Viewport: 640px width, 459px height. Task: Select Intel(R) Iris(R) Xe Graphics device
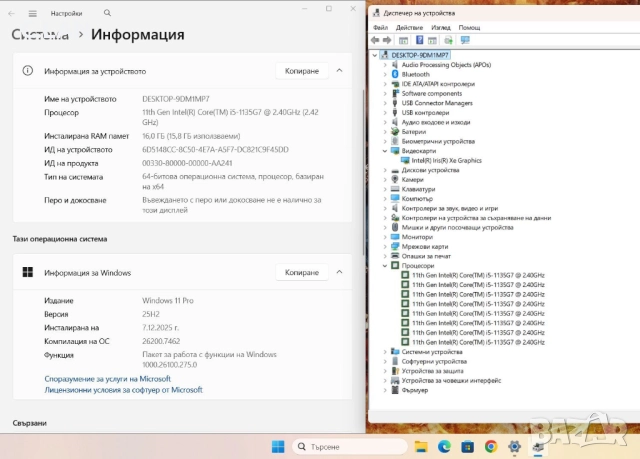(x=447, y=160)
